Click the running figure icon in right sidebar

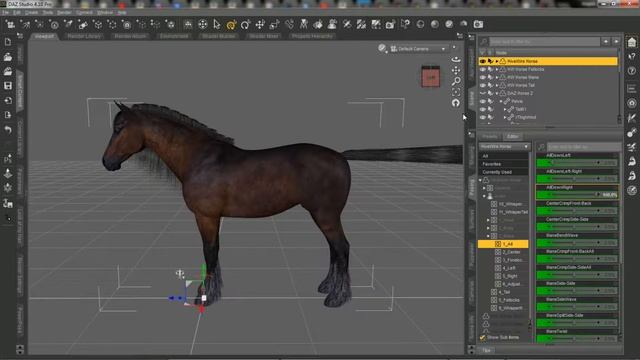point(632,147)
